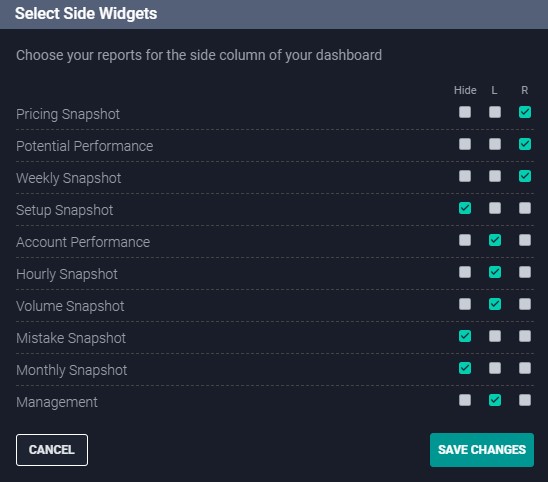Hide the Account Performance widget
This screenshot has height=482, width=548.
(465, 240)
